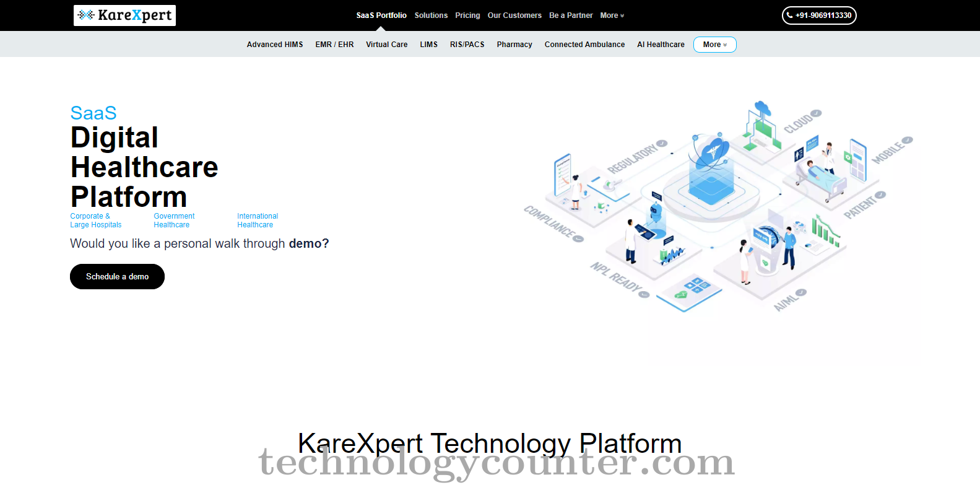Viewport: 980px width, 485px height.
Task: Open Connected Ambulance product link
Action: (585, 45)
